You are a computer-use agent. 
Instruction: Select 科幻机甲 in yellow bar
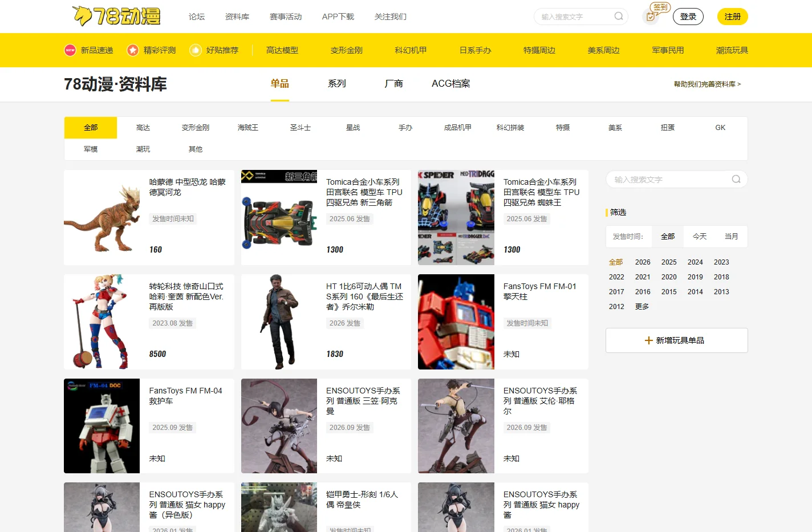pos(411,50)
